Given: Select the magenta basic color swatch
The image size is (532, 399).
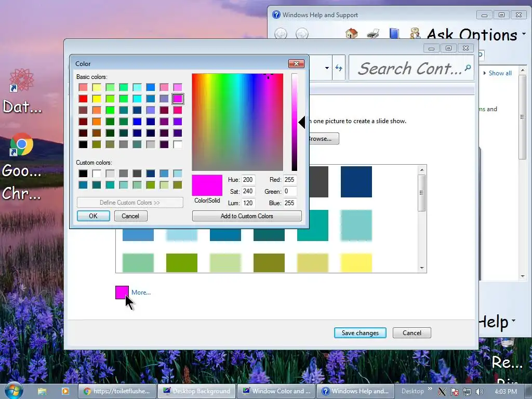Looking at the screenshot, I should (178, 99).
